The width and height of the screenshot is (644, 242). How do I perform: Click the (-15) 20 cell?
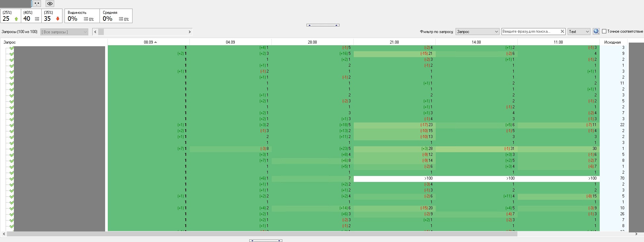pyautogui.click(x=394, y=208)
